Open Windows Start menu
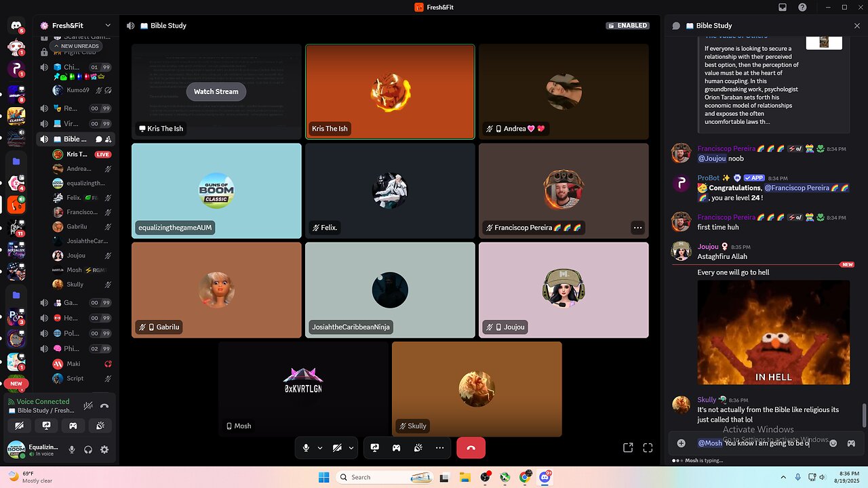The width and height of the screenshot is (868, 488). tap(323, 477)
